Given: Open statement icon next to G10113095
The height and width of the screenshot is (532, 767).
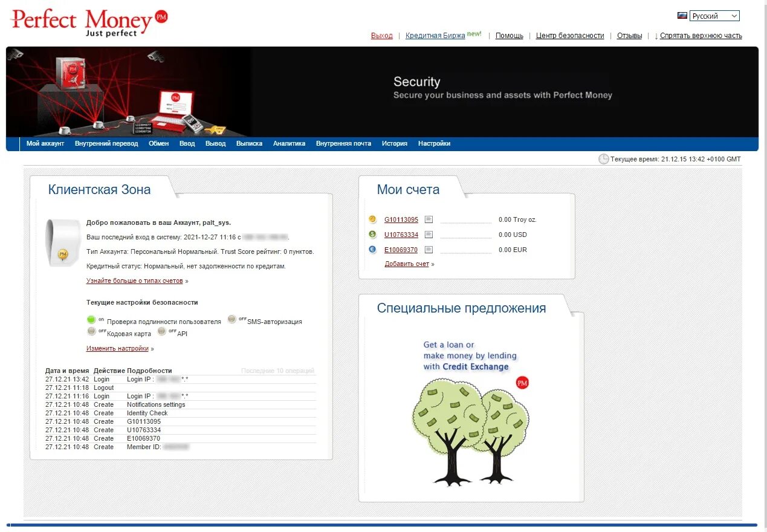Looking at the screenshot, I should pyautogui.click(x=429, y=219).
